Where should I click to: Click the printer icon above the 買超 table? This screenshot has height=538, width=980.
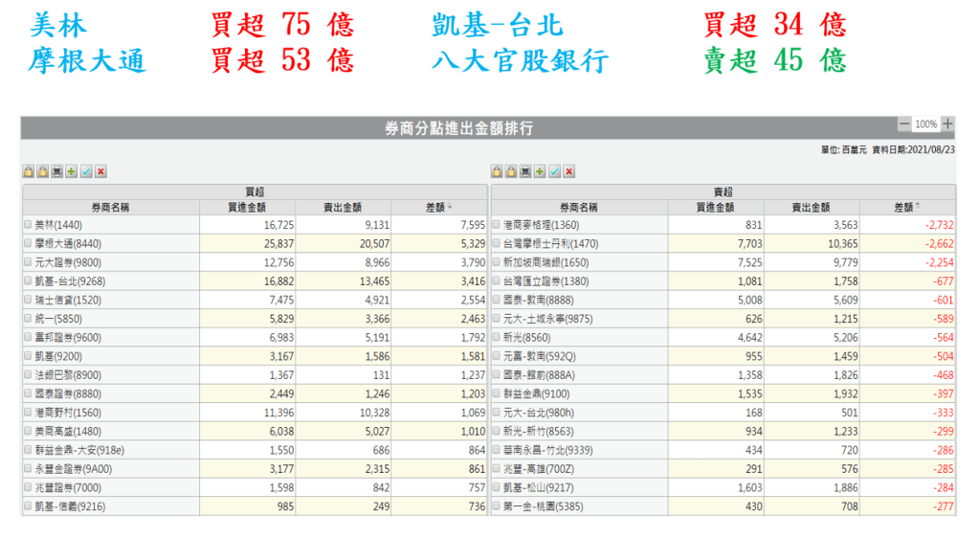57,171
